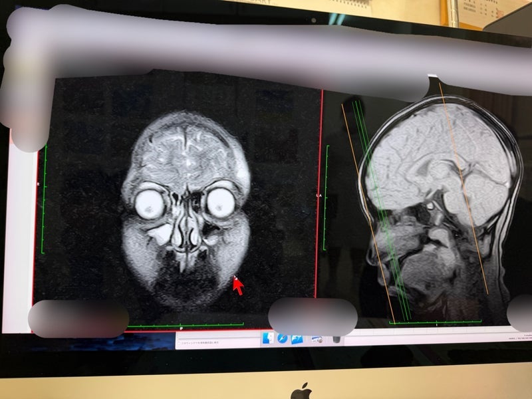Click the P marker below coronal image
532x399 pixels.
[181, 329]
